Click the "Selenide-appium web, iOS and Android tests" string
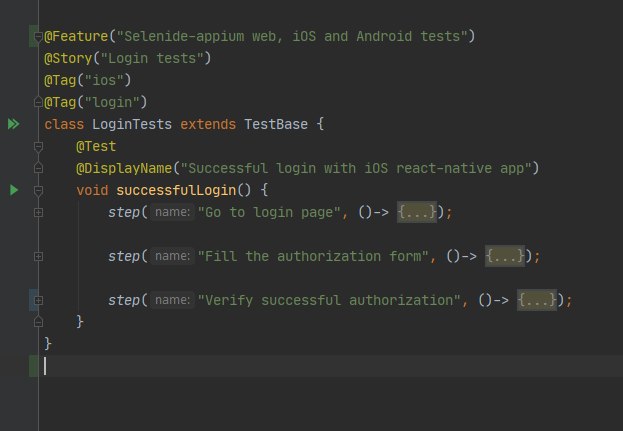 (292, 37)
